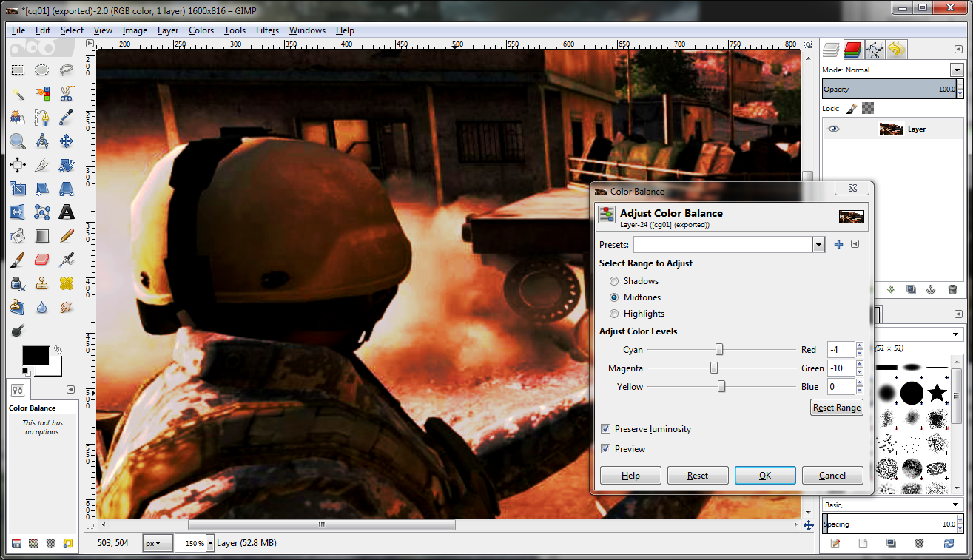Select the Color Picker eyedropper tool
The height and width of the screenshot is (560, 973).
[x=67, y=118]
